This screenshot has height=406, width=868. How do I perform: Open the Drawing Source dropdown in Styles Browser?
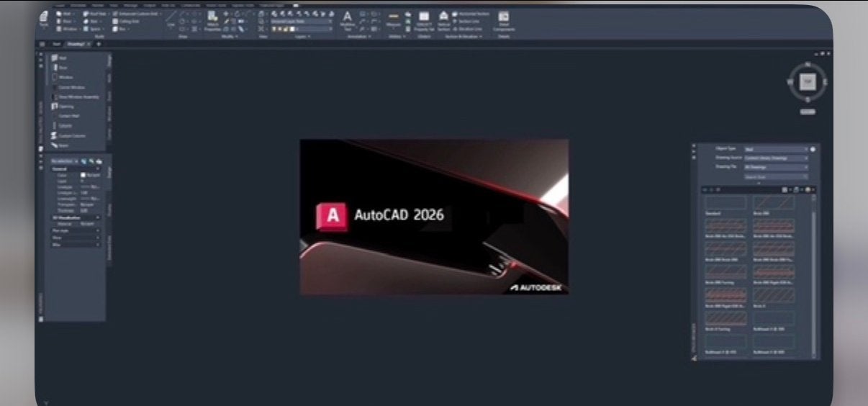coord(776,158)
